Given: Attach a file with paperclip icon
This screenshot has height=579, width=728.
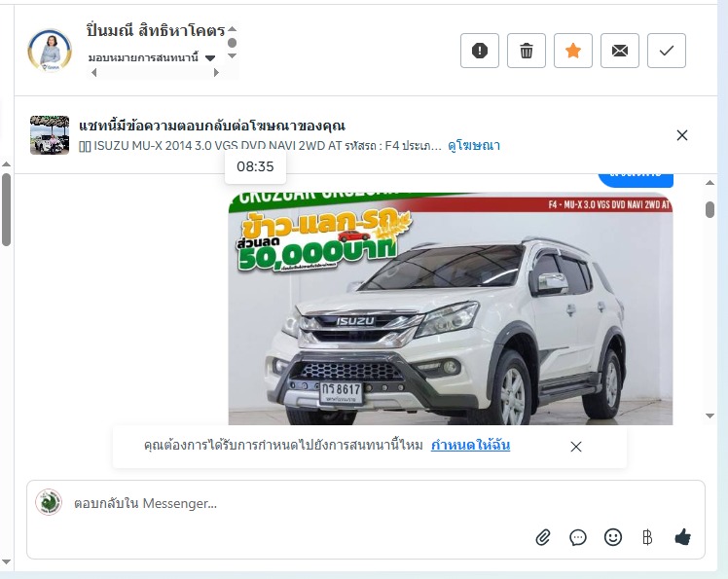Looking at the screenshot, I should 543,538.
